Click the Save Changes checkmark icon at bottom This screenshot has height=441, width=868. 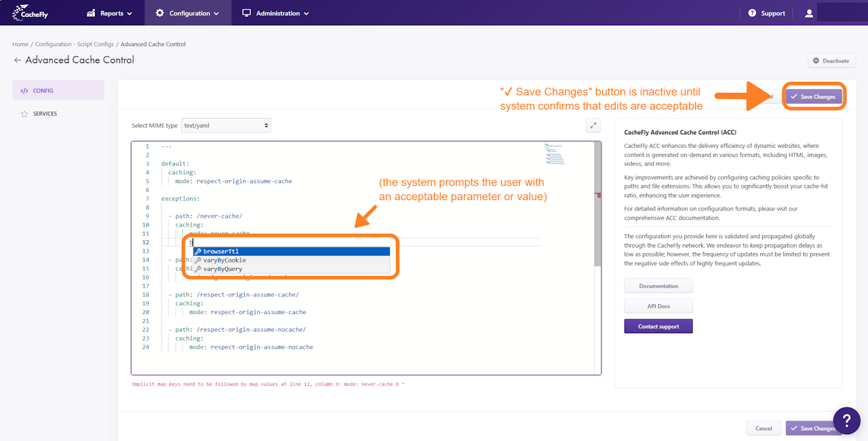[x=794, y=428]
